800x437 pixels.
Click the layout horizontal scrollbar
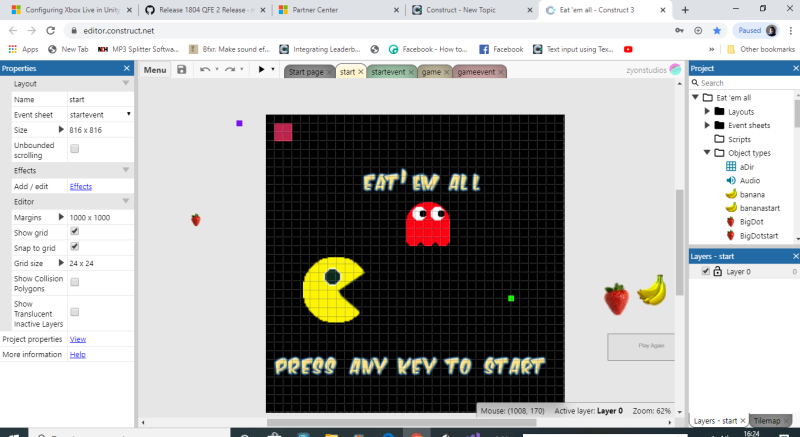pos(402,422)
